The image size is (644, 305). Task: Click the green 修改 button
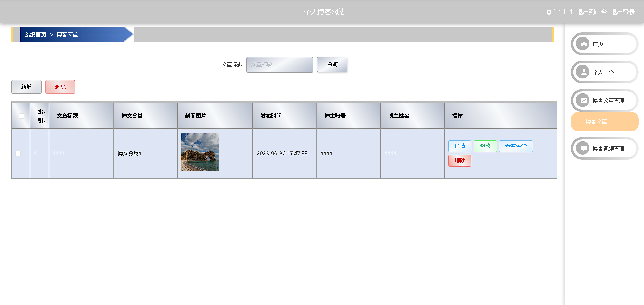(x=485, y=146)
